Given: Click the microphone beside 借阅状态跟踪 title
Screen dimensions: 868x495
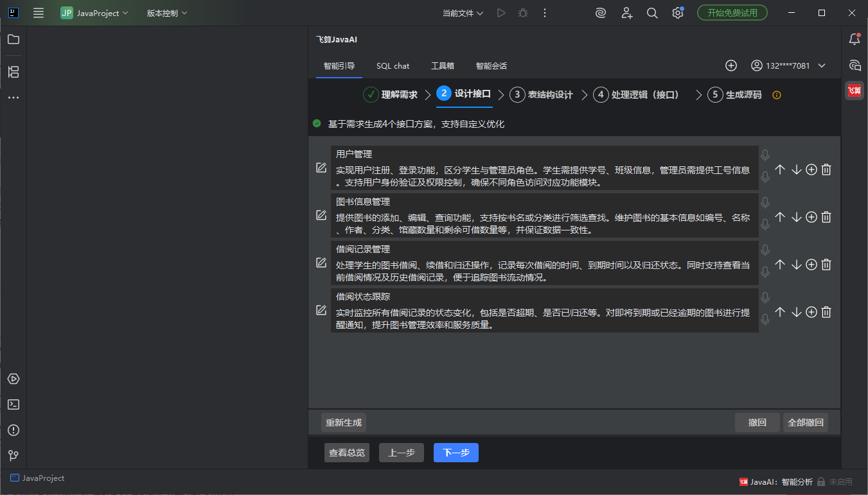Looking at the screenshot, I should coord(765,297).
